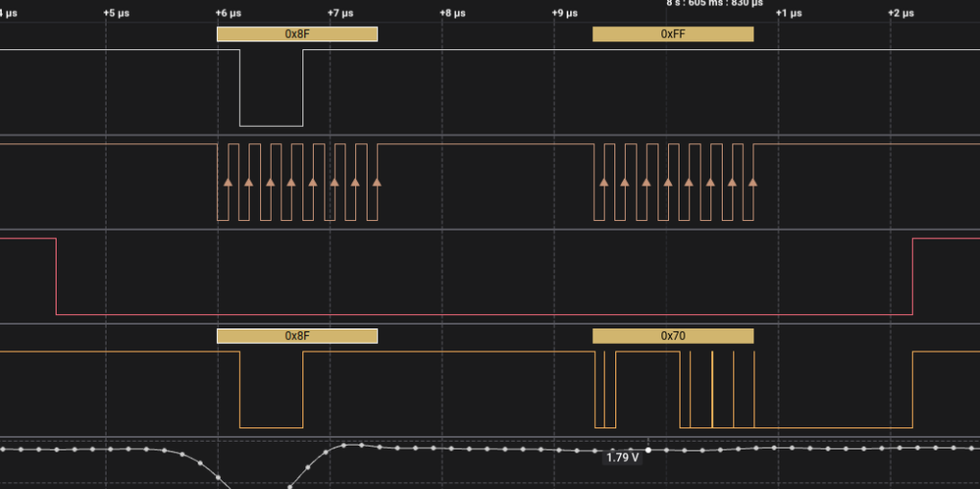Click the +9 µs time ruler label

[564, 13]
